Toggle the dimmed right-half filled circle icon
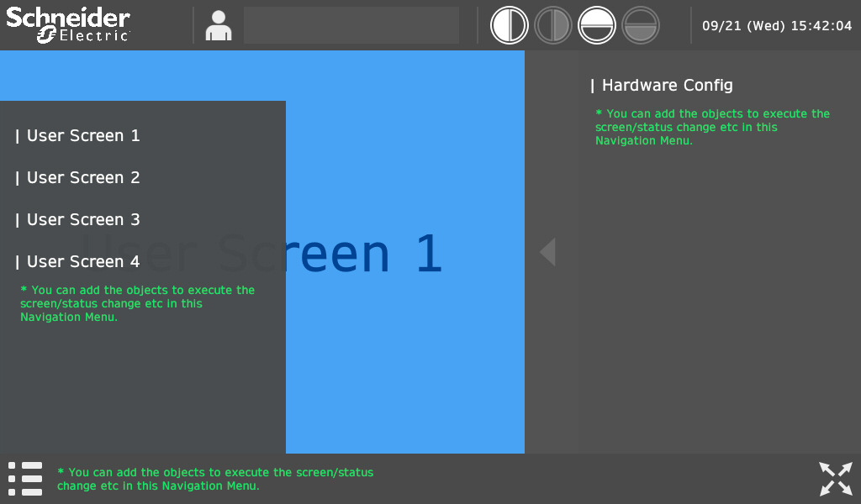The image size is (861, 504). 553,25
